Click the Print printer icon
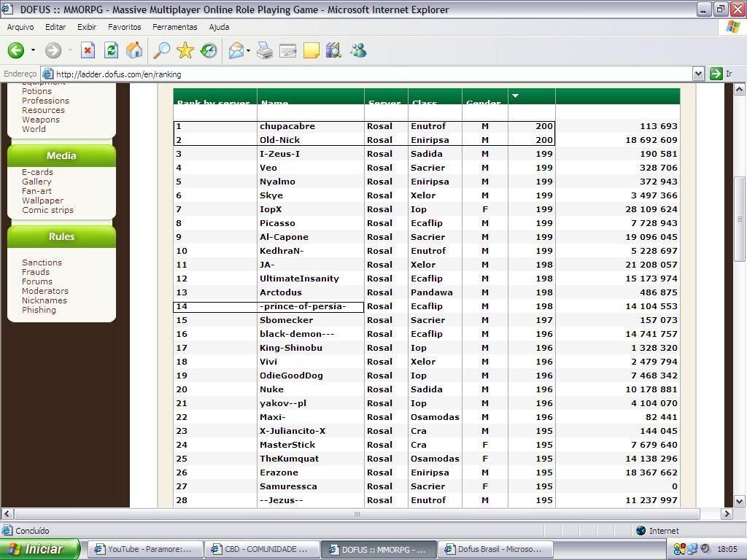The height and width of the screenshot is (560, 747). tap(265, 50)
